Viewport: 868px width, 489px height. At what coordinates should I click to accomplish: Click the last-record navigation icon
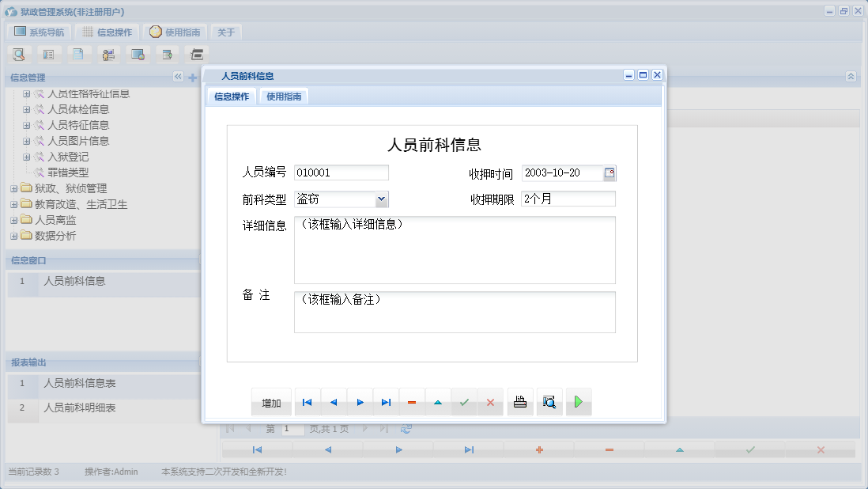pos(386,402)
